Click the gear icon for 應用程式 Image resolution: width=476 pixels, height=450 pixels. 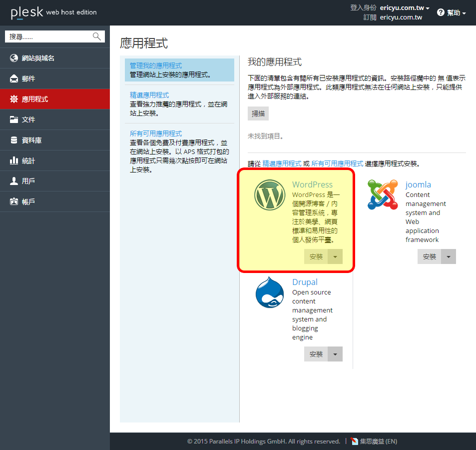click(14, 99)
